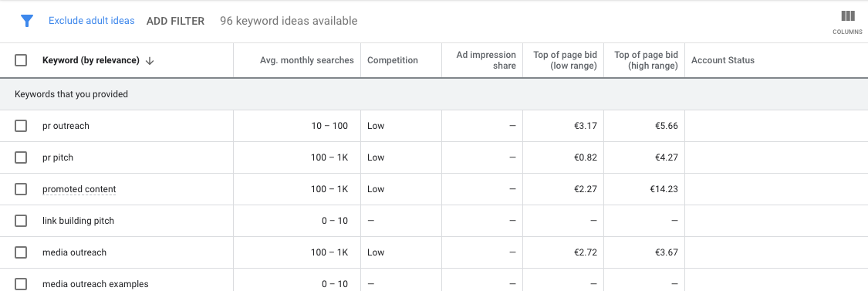Click the 10 – 100 searches value
This screenshot has height=291, width=868.
pos(329,126)
